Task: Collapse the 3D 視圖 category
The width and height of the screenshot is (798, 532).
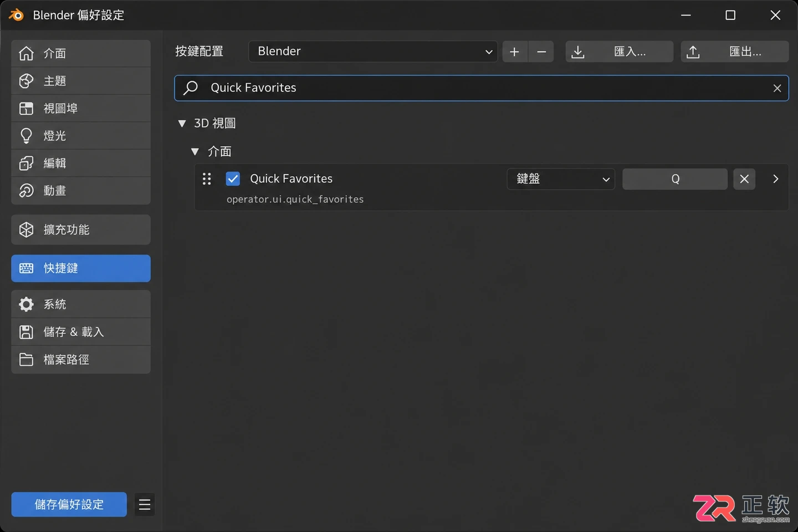Action: click(x=182, y=124)
